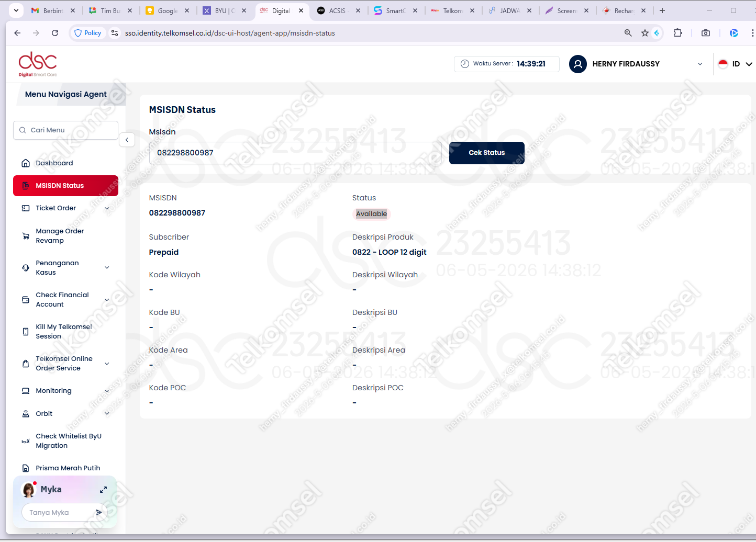Screen dimensions: 756x542
Task: Expand the Myka chat window
Action: point(103,490)
